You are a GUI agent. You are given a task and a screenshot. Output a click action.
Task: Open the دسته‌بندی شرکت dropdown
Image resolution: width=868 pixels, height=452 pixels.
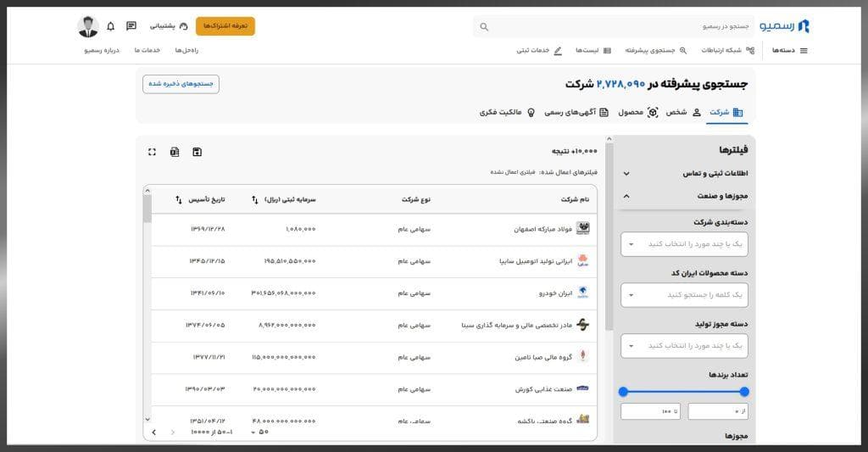[x=684, y=244]
